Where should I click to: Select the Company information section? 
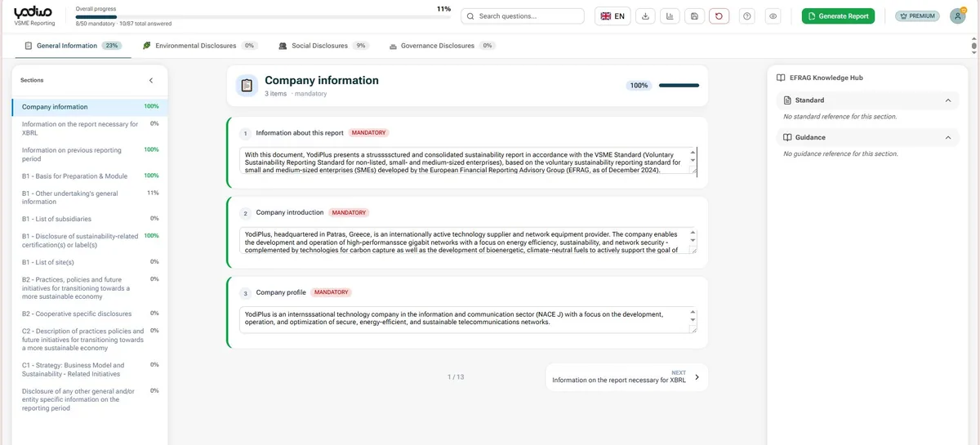pyautogui.click(x=90, y=107)
